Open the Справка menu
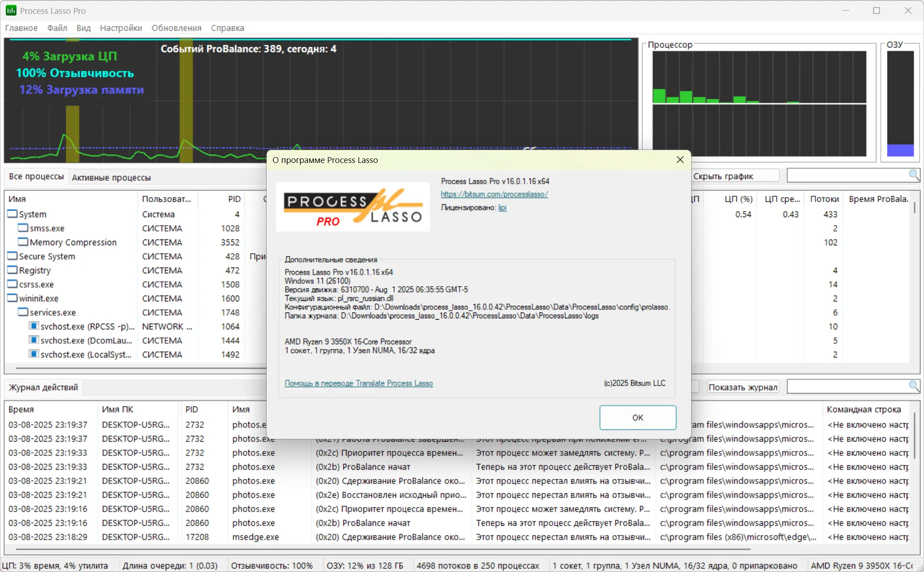Viewport: 924px width, 572px height. pos(227,28)
